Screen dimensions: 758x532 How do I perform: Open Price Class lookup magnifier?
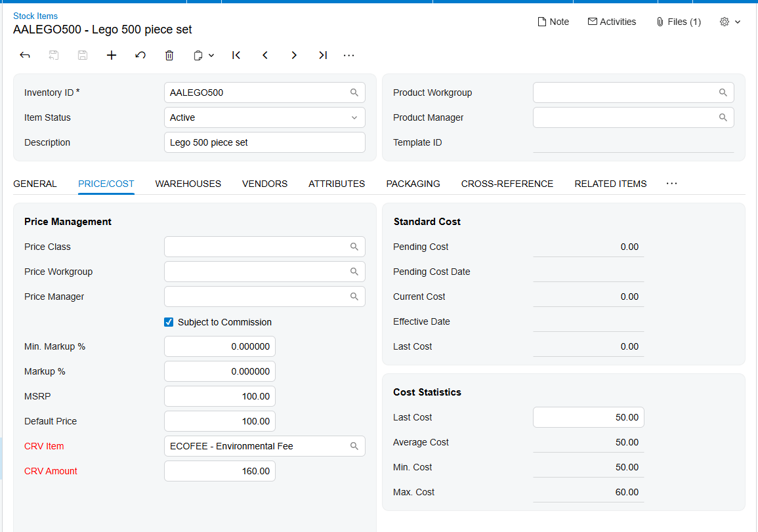tap(354, 247)
